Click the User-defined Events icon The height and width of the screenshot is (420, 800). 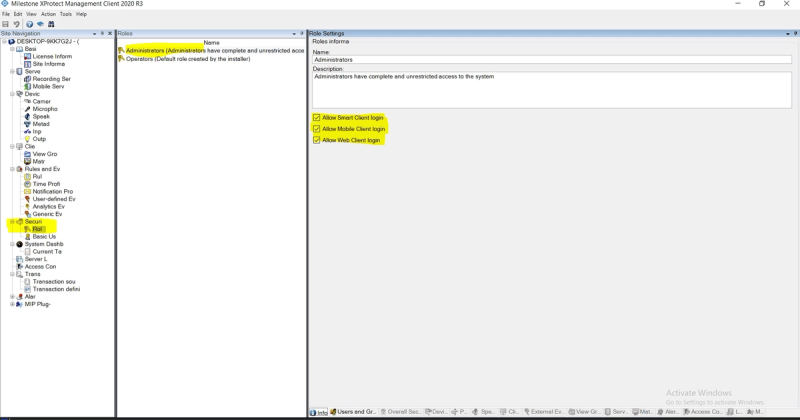click(28, 199)
